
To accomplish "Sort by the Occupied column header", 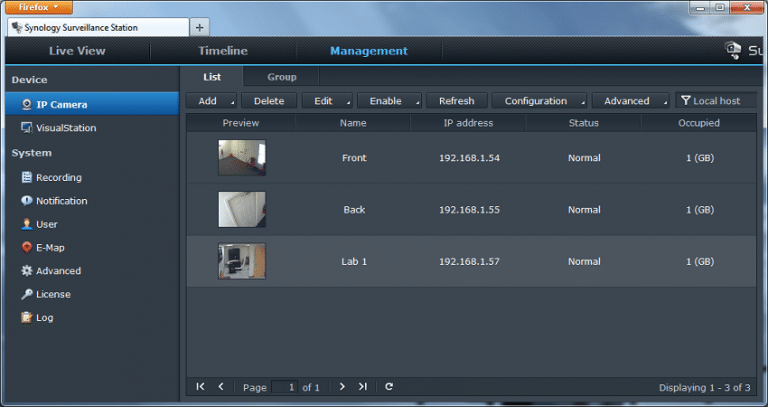I will point(699,123).
